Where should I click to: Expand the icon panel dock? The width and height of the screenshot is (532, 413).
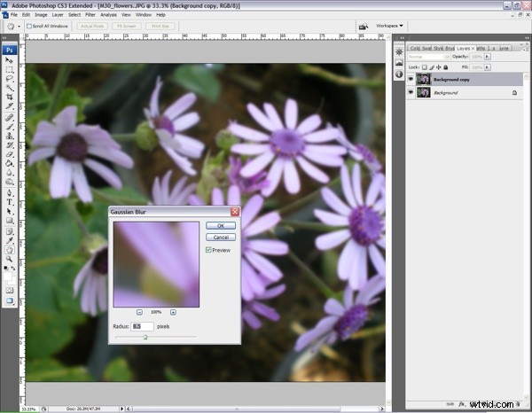pos(402,37)
